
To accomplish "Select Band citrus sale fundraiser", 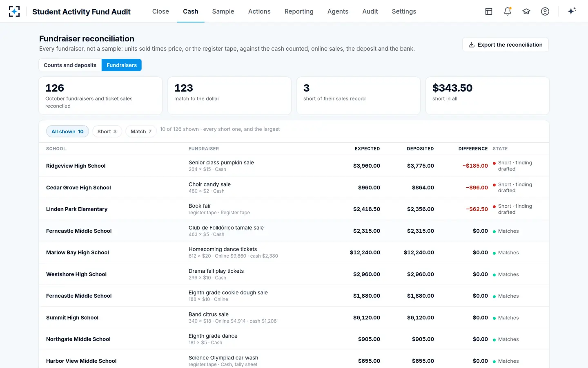I will coord(209,314).
